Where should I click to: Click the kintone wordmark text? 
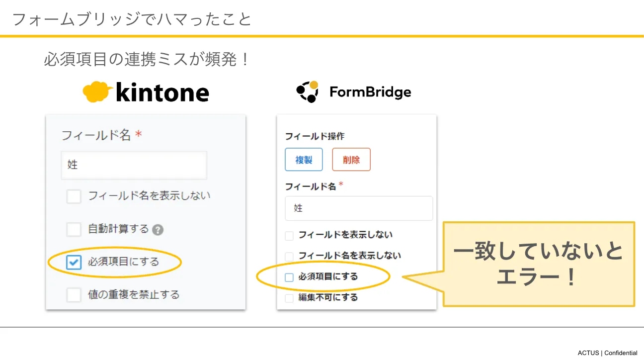(162, 92)
